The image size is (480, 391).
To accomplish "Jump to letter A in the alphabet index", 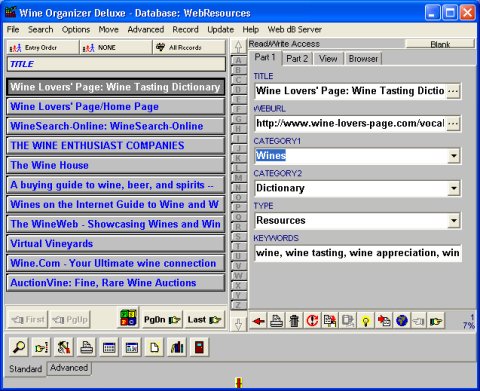I will pos(238,60).
